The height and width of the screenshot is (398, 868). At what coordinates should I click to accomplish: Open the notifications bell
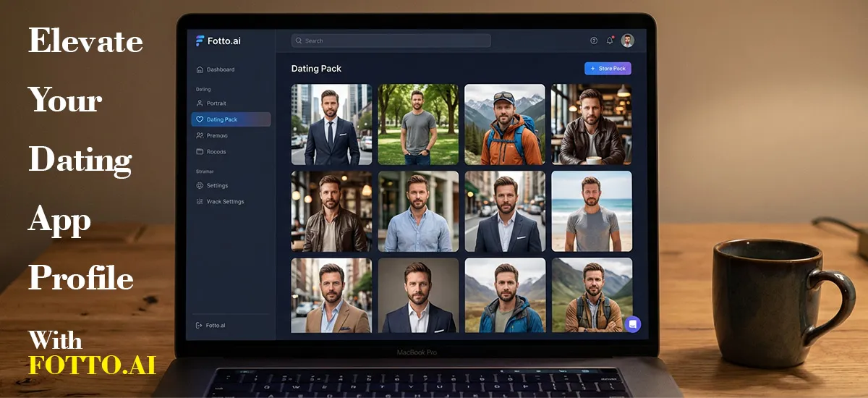pyautogui.click(x=610, y=41)
